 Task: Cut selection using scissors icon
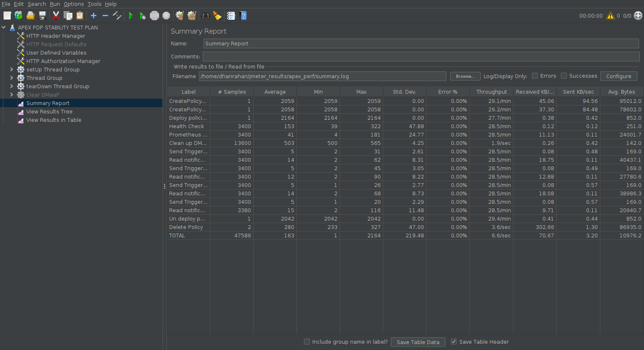pyautogui.click(x=56, y=16)
